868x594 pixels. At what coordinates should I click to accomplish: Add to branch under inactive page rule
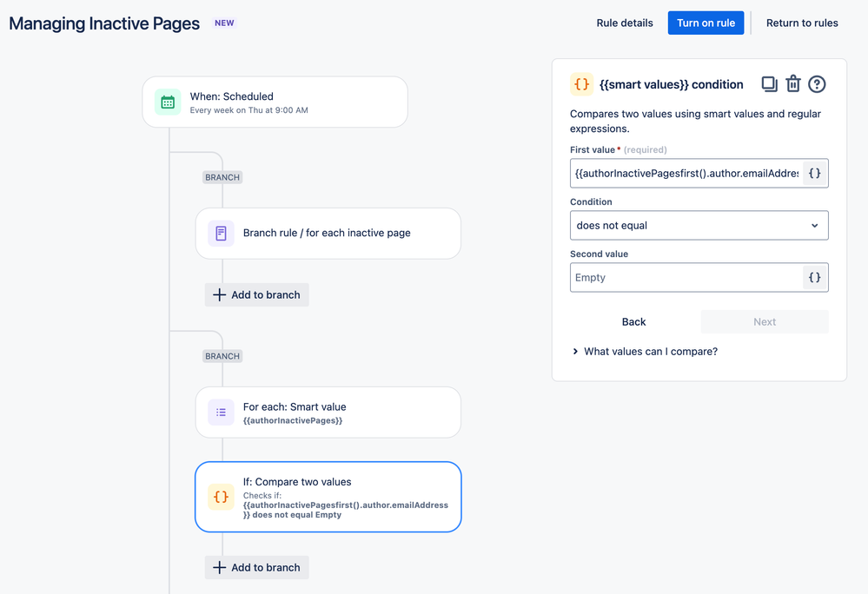(257, 294)
